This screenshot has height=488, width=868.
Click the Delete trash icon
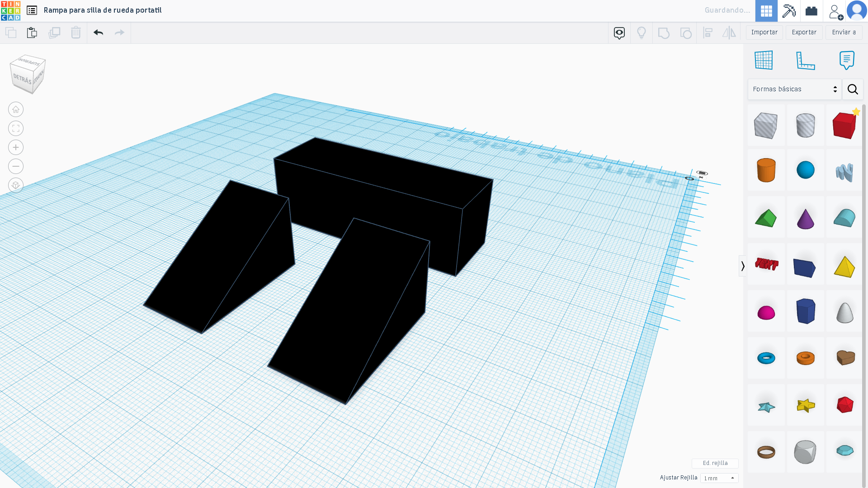76,33
